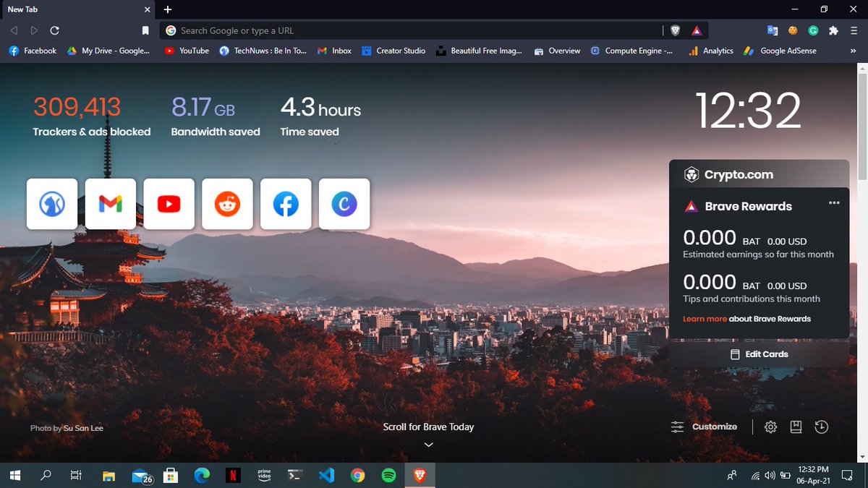Click the 8.17 GB Bandwidth saved stat
The height and width of the screenshot is (488, 868).
216,117
